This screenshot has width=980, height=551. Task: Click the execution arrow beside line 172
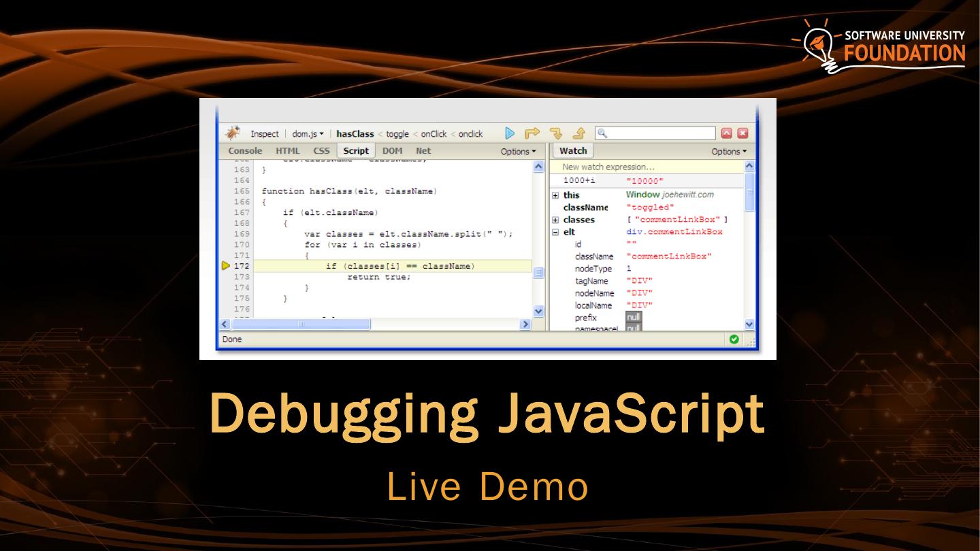pos(226,266)
